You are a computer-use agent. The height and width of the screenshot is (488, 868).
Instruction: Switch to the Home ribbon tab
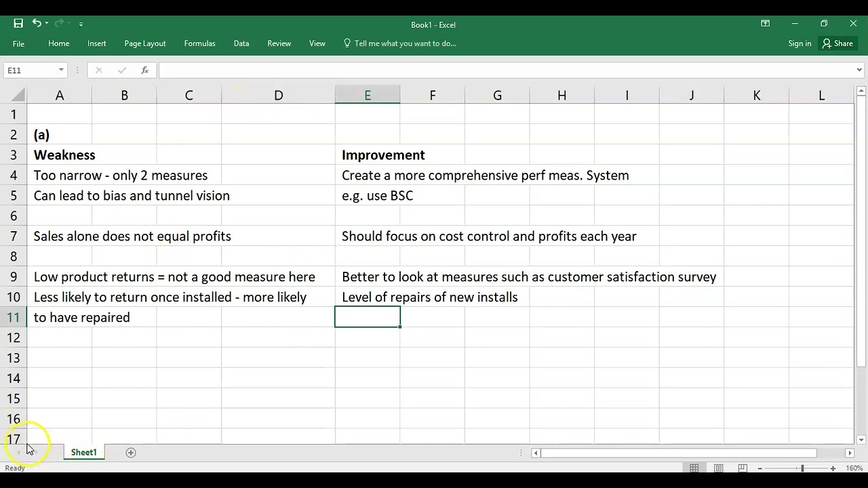(x=59, y=43)
